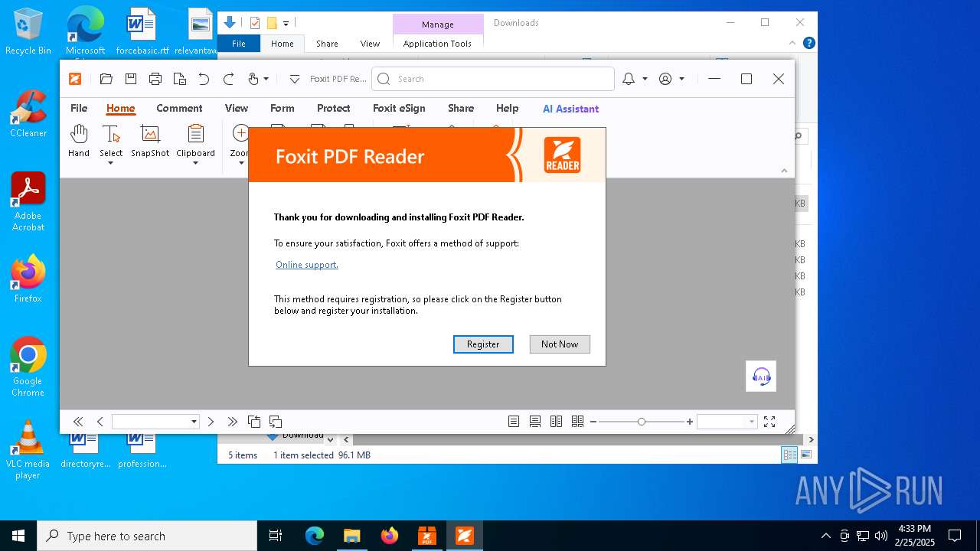The height and width of the screenshot is (551, 980).
Task: Click the create-from-file icon in toolbar
Action: coord(180,79)
